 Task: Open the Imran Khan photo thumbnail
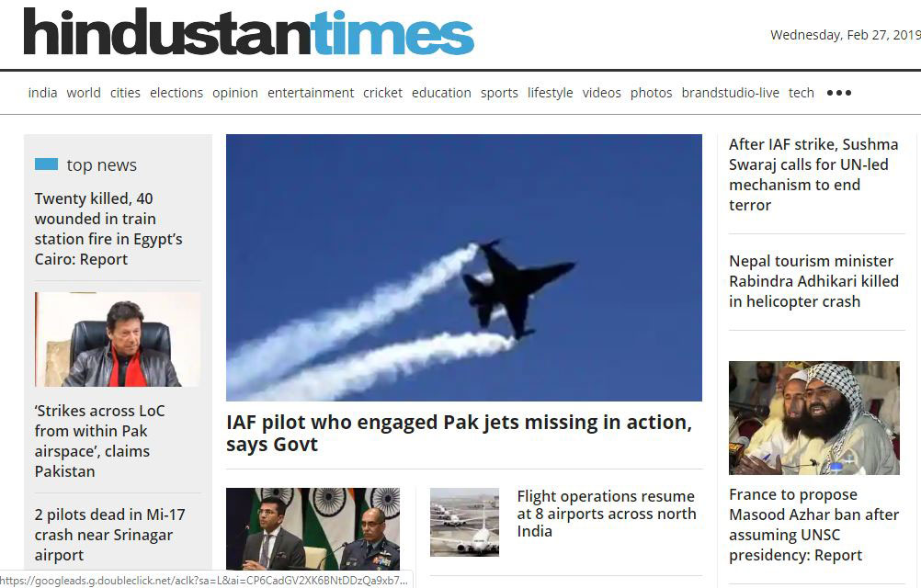point(118,339)
